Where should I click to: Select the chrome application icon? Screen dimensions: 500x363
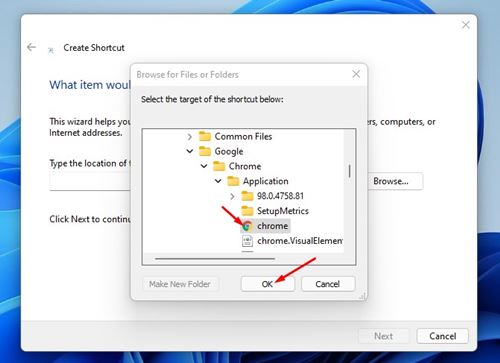pos(247,226)
